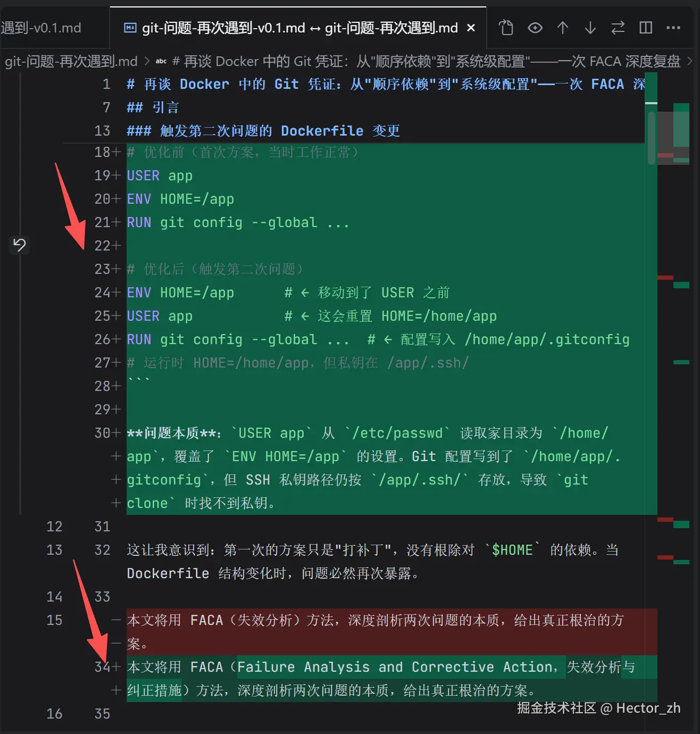This screenshot has height=734, width=700.
Task: Click breadcrumb file git-问题-再次遇到.md
Action: pyautogui.click(x=71, y=62)
